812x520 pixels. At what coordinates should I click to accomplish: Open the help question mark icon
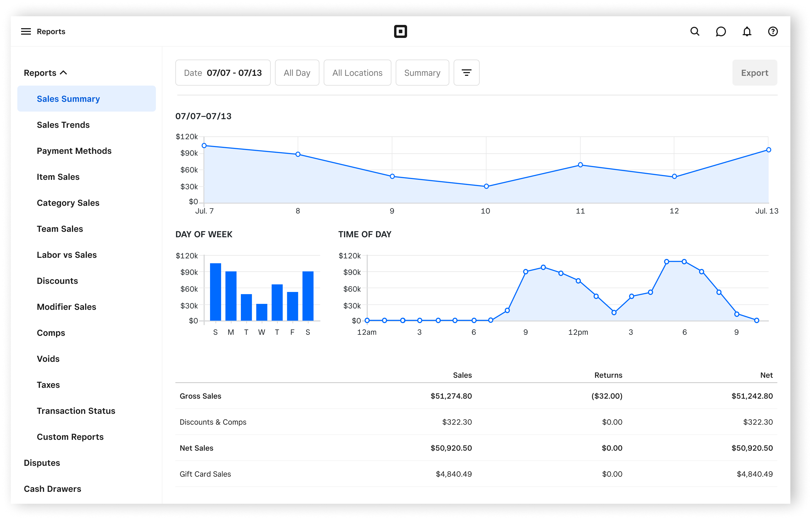click(773, 31)
